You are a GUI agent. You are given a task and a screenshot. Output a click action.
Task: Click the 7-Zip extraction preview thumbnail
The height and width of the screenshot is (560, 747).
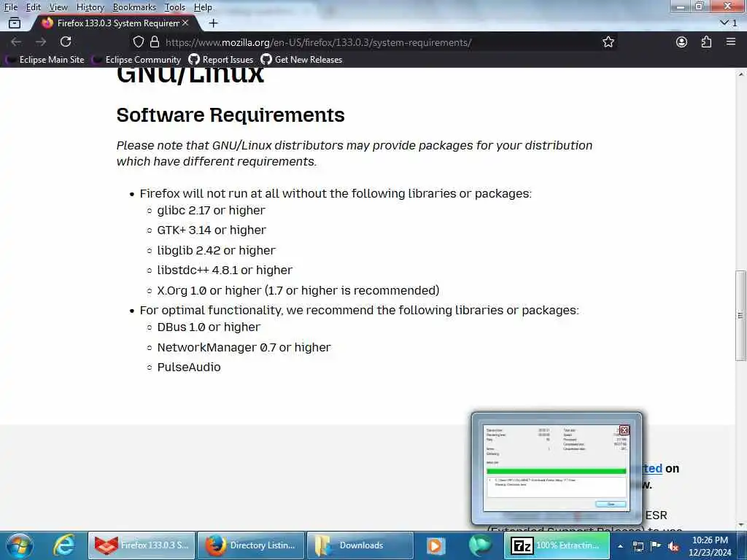[556, 468]
